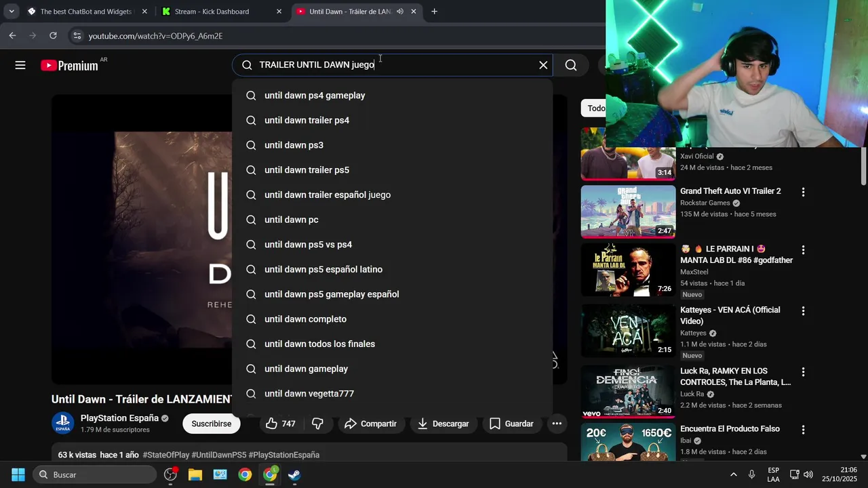Open options menu for Luck Ra video
This screenshot has height=488, width=868.
(x=803, y=372)
